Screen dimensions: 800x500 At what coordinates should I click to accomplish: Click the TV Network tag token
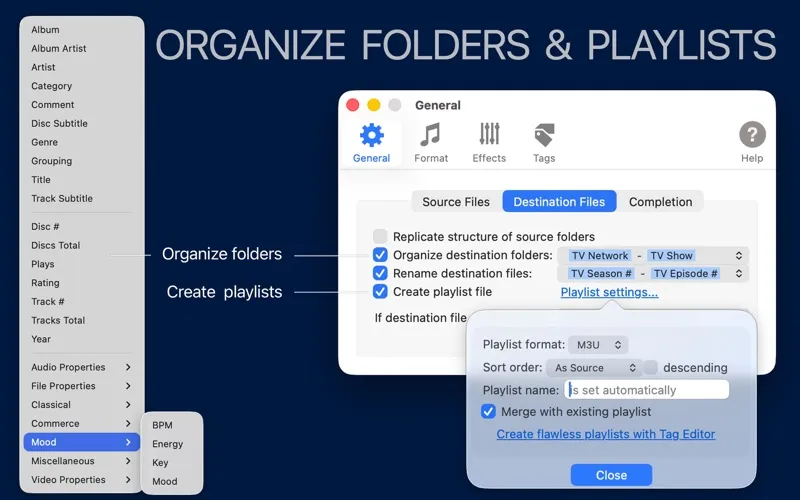click(x=599, y=256)
